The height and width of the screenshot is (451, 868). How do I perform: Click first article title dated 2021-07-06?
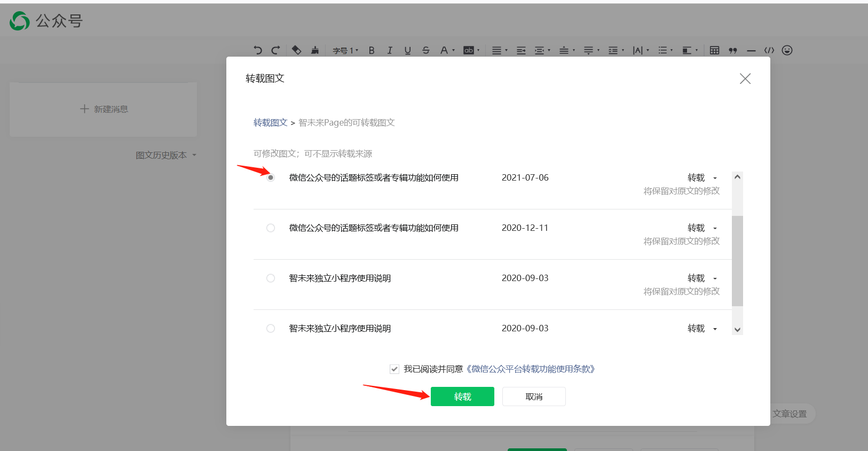(374, 177)
